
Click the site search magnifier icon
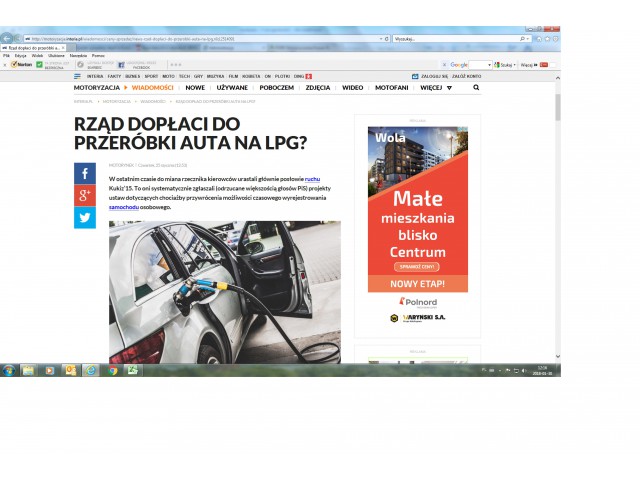[476, 87]
